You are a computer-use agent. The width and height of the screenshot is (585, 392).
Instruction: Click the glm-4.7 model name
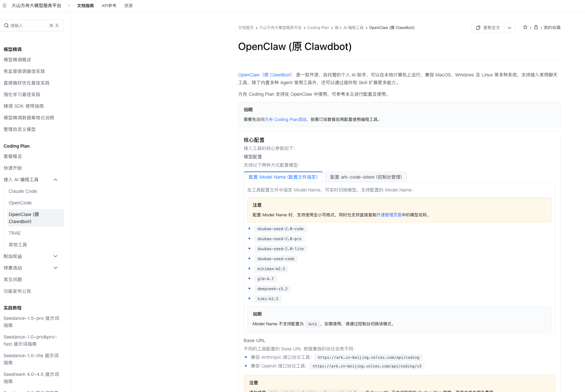[x=265, y=279]
